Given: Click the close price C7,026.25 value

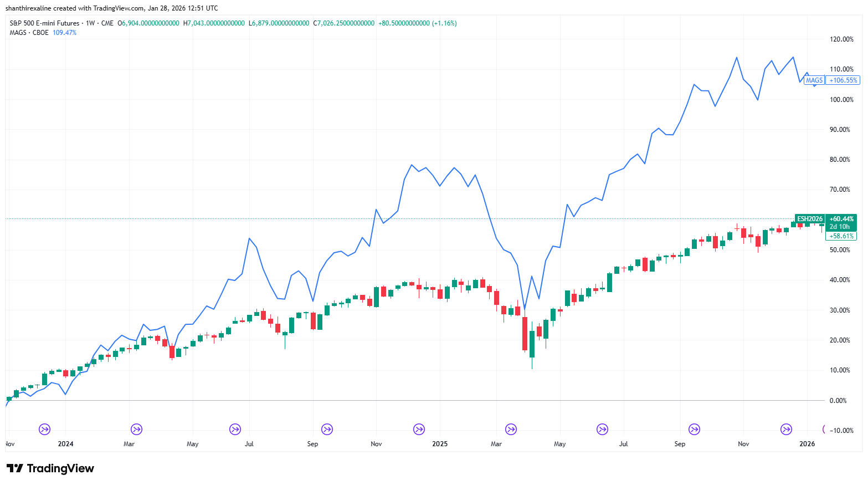Looking at the screenshot, I should [x=344, y=23].
